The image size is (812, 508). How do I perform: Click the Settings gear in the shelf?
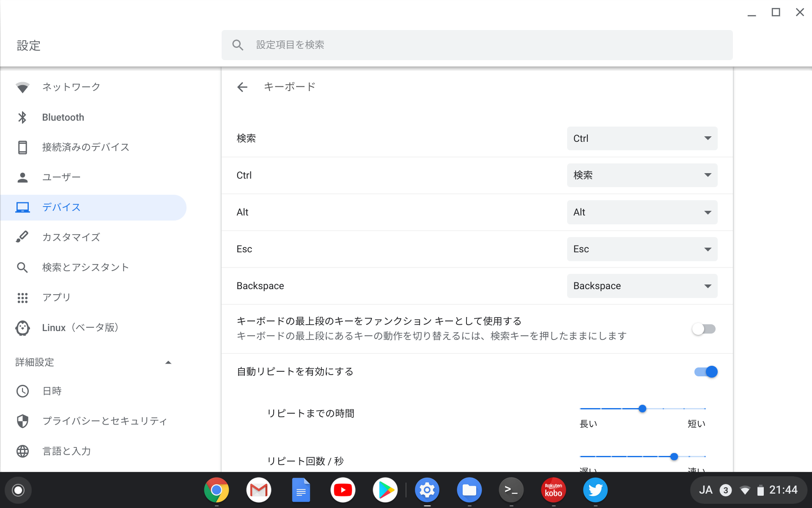pos(427,490)
